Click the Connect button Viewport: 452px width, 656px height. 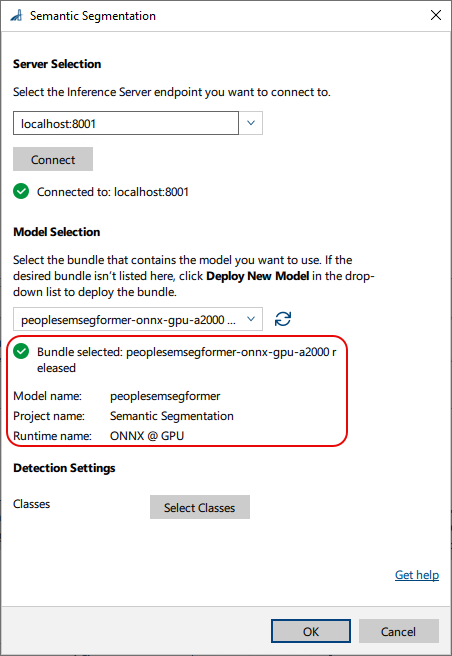click(53, 159)
